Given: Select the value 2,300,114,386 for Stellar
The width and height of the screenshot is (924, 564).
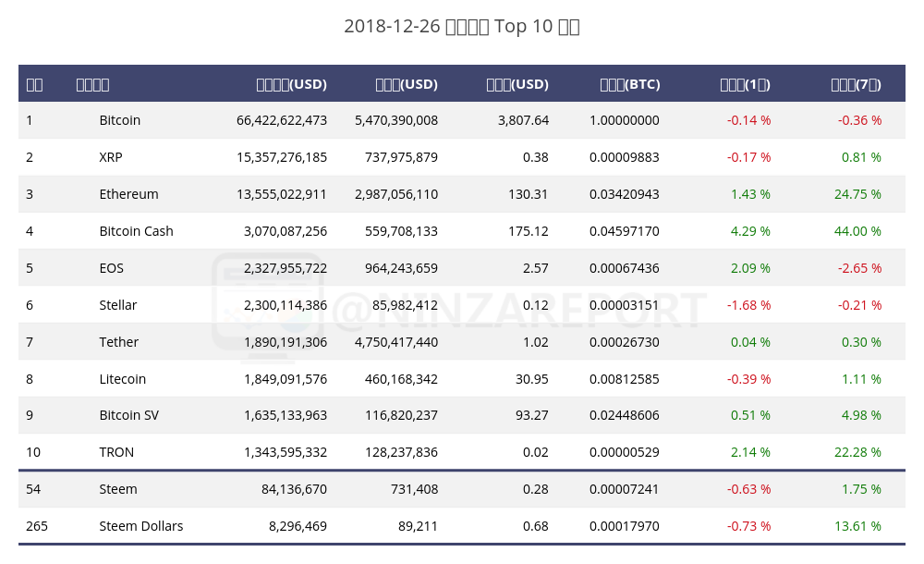Looking at the screenshot, I should click(286, 305).
